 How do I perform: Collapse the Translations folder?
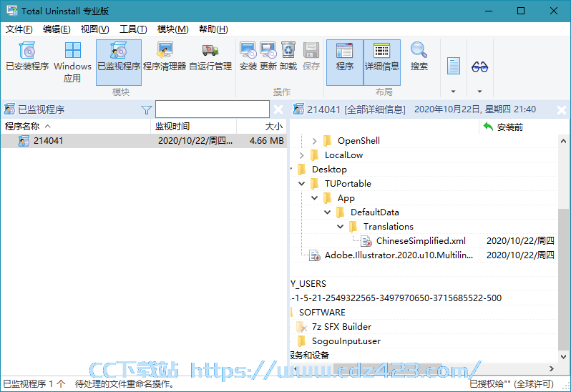coord(340,226)
